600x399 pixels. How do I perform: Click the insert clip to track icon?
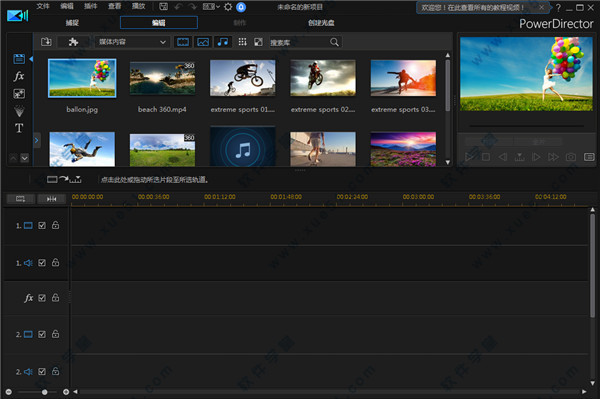[64, 179]
